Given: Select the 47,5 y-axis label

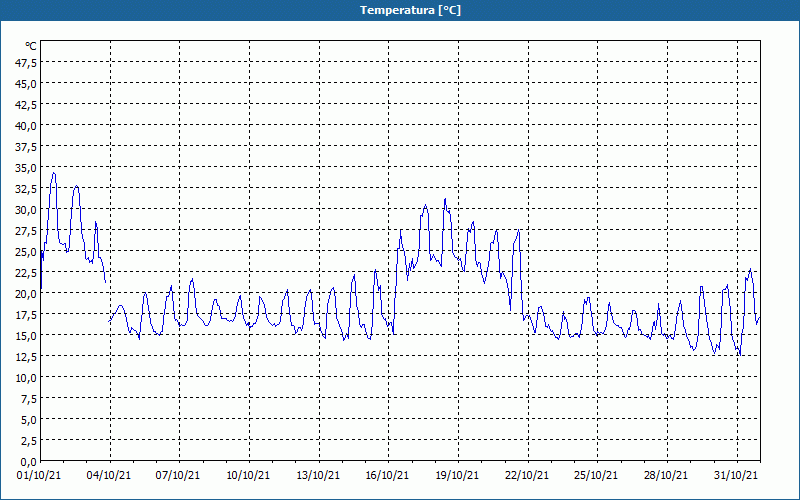Looking at the screenshot, I should click(27, 62).
